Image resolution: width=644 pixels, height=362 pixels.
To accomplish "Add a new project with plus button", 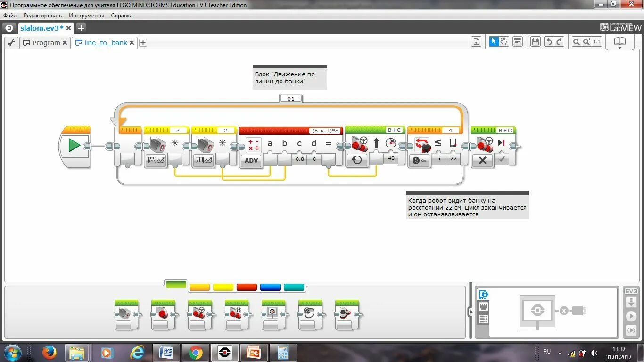I will click(x=81, y=28).
